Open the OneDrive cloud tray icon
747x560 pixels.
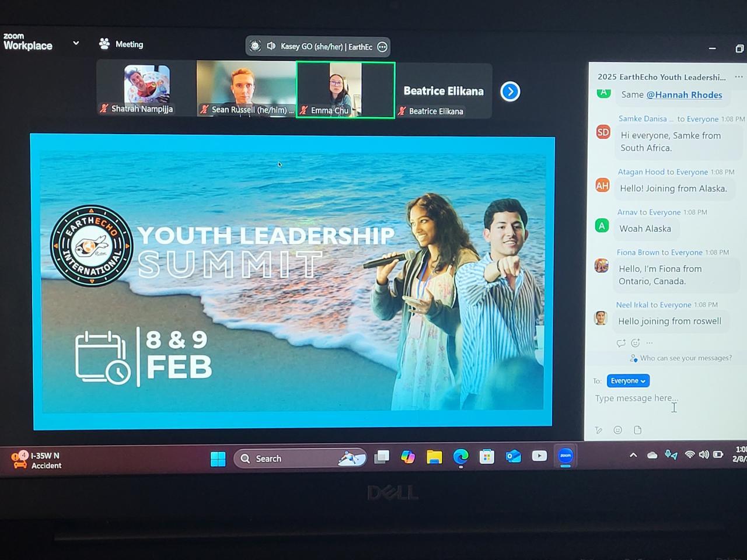point(652,455)
